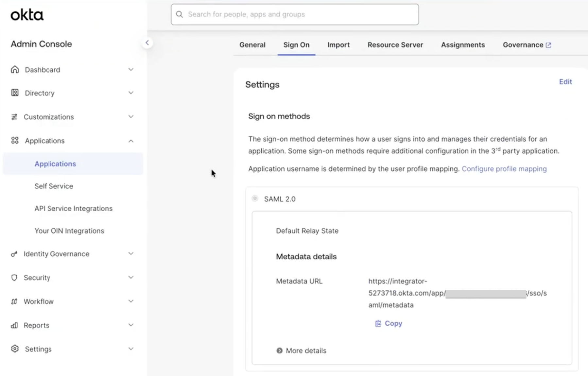This screenshot has height=376, width=588.
Task: Open Configure profile mapping link
Action: [504, 169]
